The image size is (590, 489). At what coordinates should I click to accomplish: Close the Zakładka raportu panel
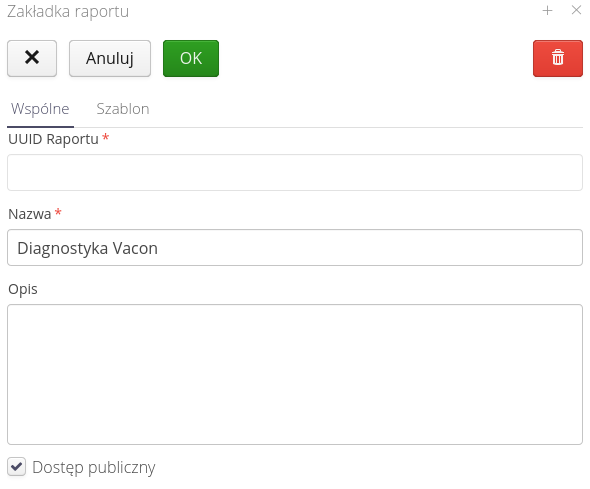pyautogui.click(x=576, y=10)
